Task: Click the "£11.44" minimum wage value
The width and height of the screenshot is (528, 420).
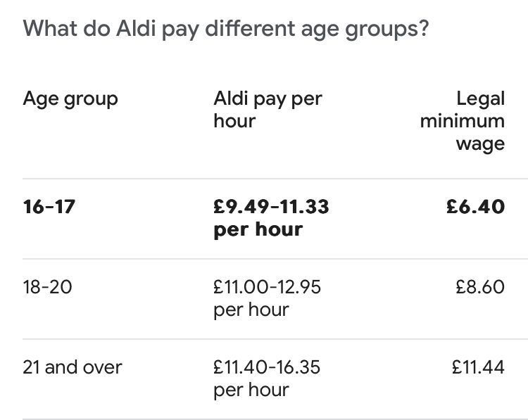Action: (x=478, y=367)
